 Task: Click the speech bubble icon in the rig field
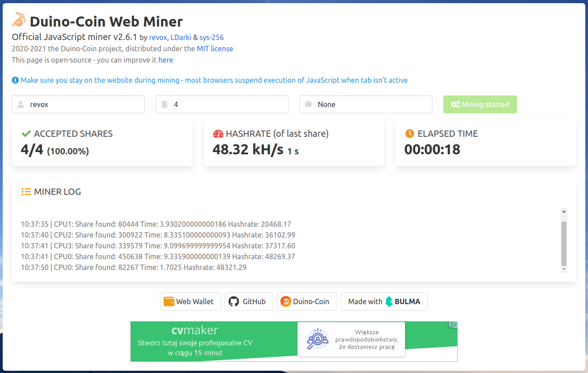[x=308, y=104]
